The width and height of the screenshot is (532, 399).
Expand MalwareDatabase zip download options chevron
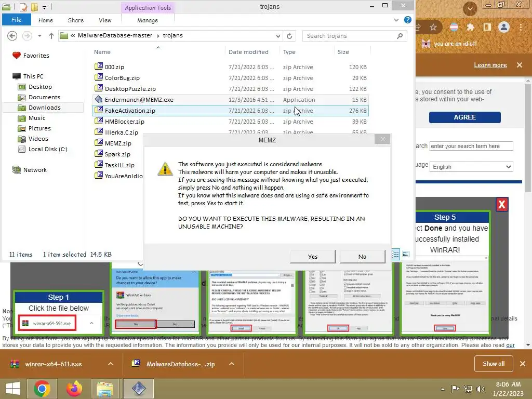pos(232,364)
